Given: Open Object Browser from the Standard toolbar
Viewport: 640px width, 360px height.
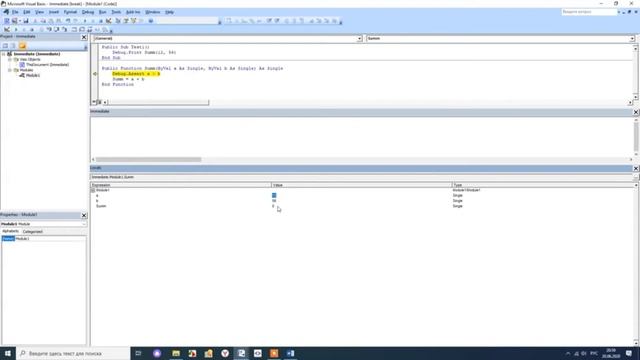Looking at the screenshot, I should coord(133,21).
